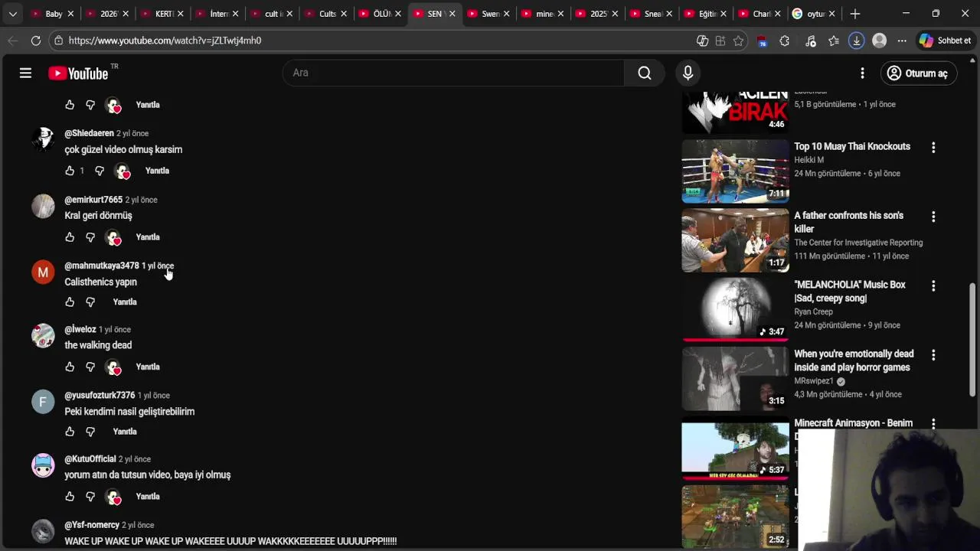Viewport: 980px width, 551px height.
Task: Open Sohbet et Copilot chat button
Action: pos(946,41)
